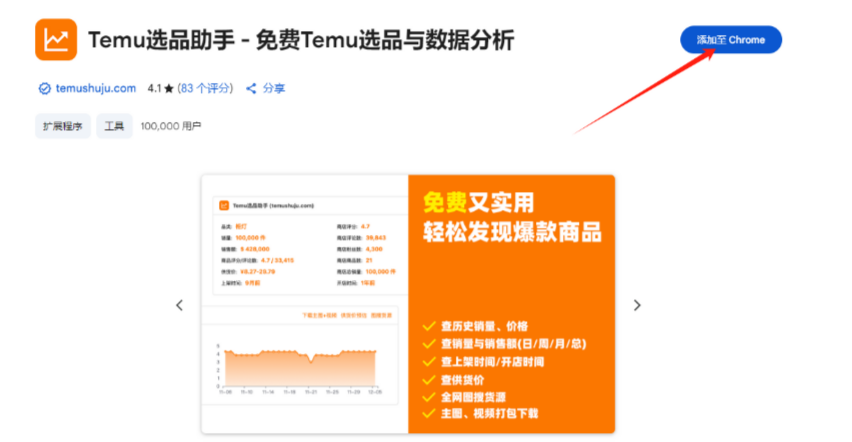Select the 工具 category chip
This screenshot has height=442, width=852.
tap(114, 126)
